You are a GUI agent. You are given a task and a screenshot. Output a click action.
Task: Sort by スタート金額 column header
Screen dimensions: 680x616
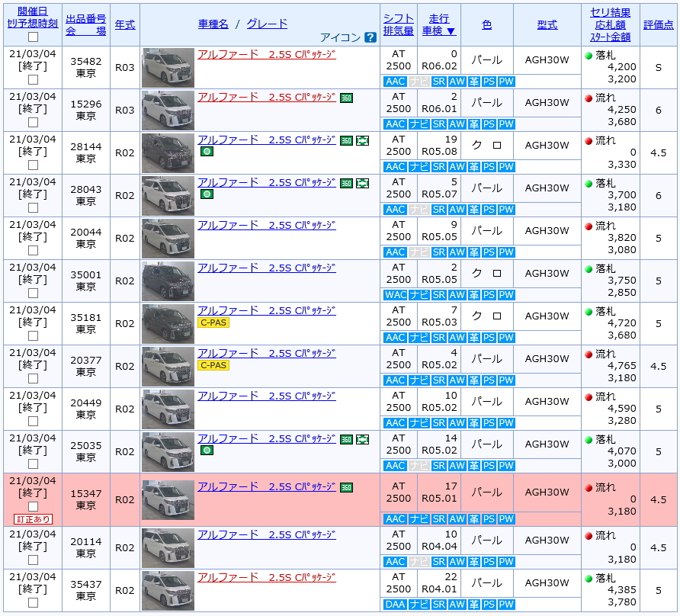click(610, 37)
